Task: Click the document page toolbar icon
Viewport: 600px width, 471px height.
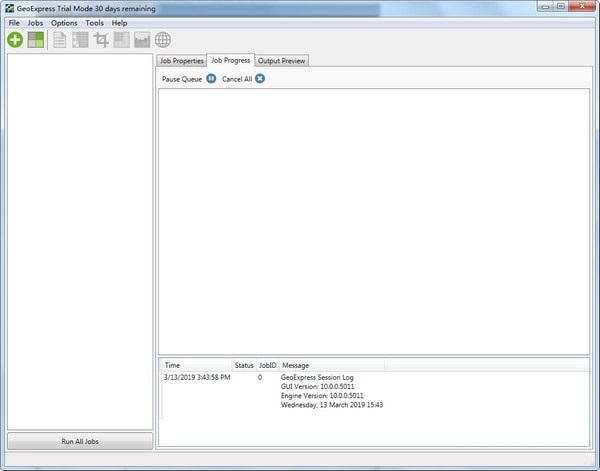Action: click(59, 40)
